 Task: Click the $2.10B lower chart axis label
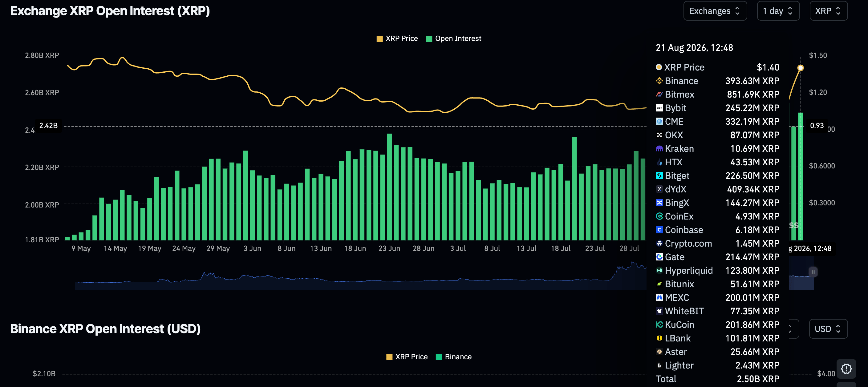point(44,373)
